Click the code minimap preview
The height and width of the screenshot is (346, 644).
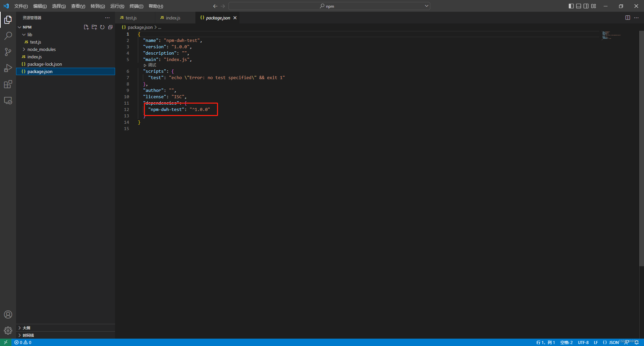611,35
